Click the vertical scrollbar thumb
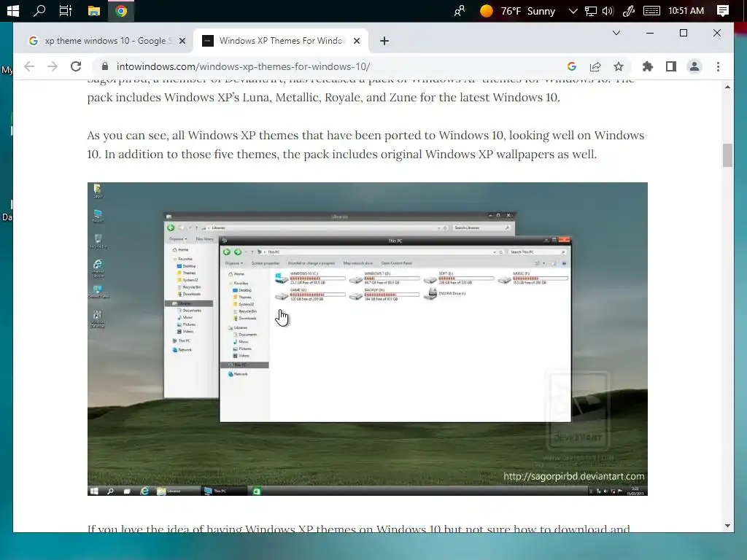Image resolution: width=747 pixels, height=560 pixels. pyautogui.click(x=727, y=155)
